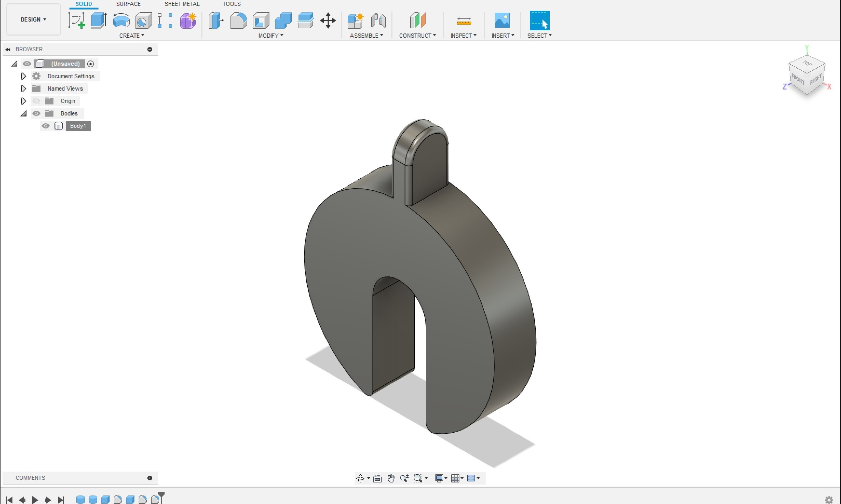The image size is (841, 504).
Task: Click the FRONT face of the ViewCube
Action: pyautogui.click(x=798, y=80)
